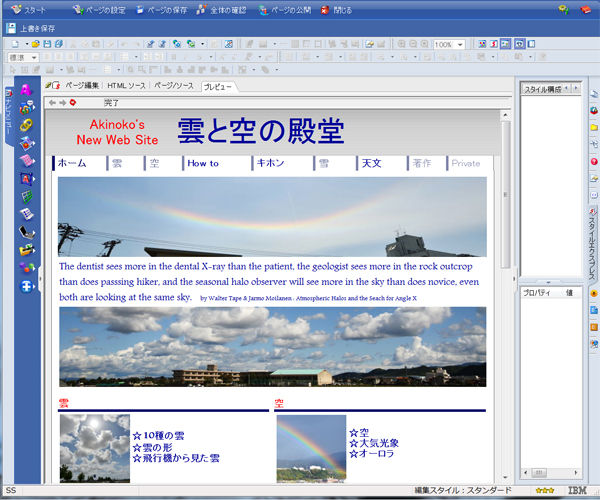Click the colorful palette icon in toolbar
Viewport: 600px width, 500px height.
482,44
